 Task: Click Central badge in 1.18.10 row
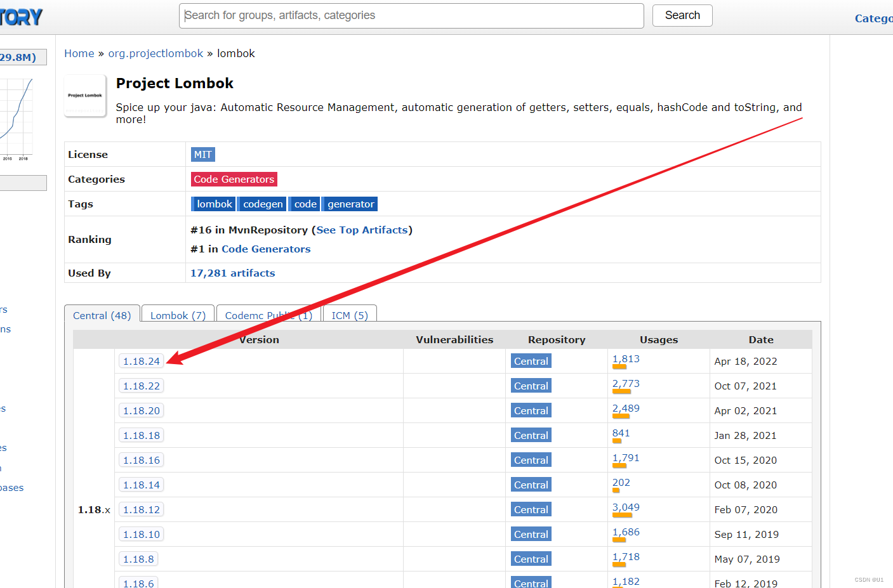click(531, 534)
